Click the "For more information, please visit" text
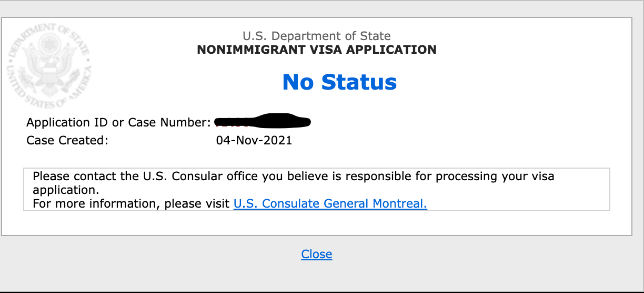 point(131,203)
